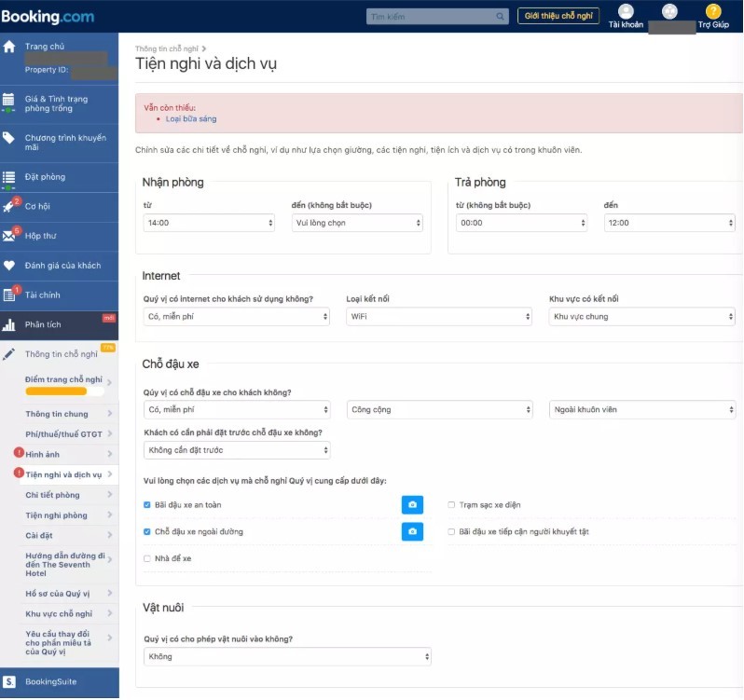Screen dimensions: 744x700
Task: Follow the Loại bữa sáng link
Action: point(191,119)
